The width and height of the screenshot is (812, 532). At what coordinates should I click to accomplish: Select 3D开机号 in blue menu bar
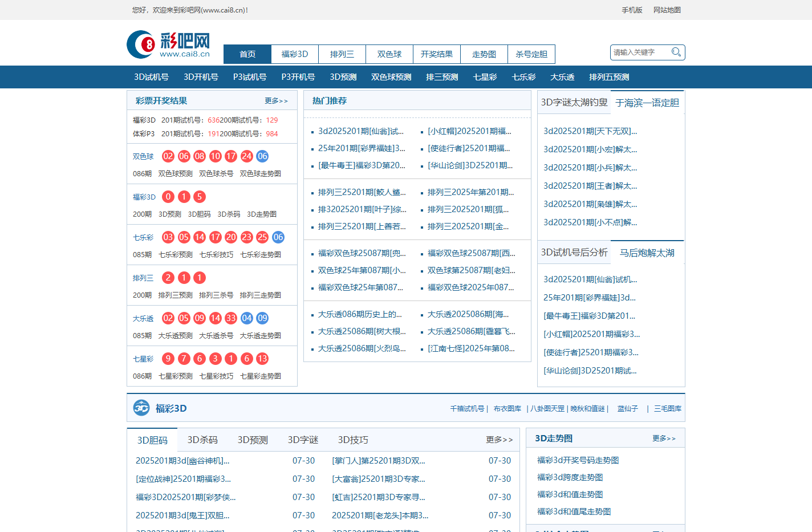tap(201, 77)
